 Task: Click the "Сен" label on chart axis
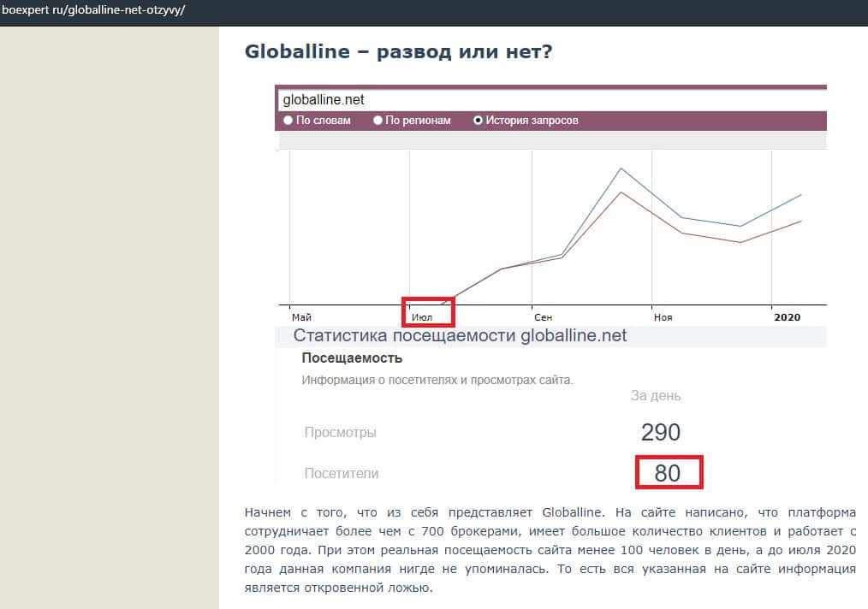[542, 317]
